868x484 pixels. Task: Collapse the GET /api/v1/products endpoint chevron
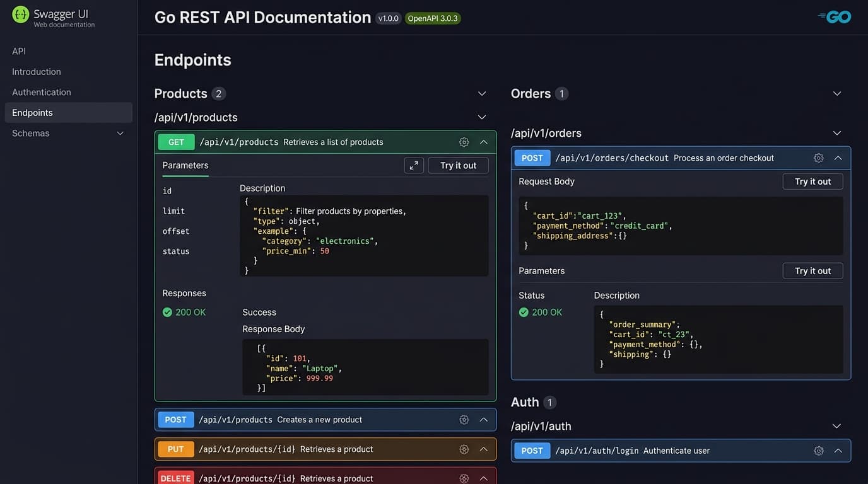point(484,142)
